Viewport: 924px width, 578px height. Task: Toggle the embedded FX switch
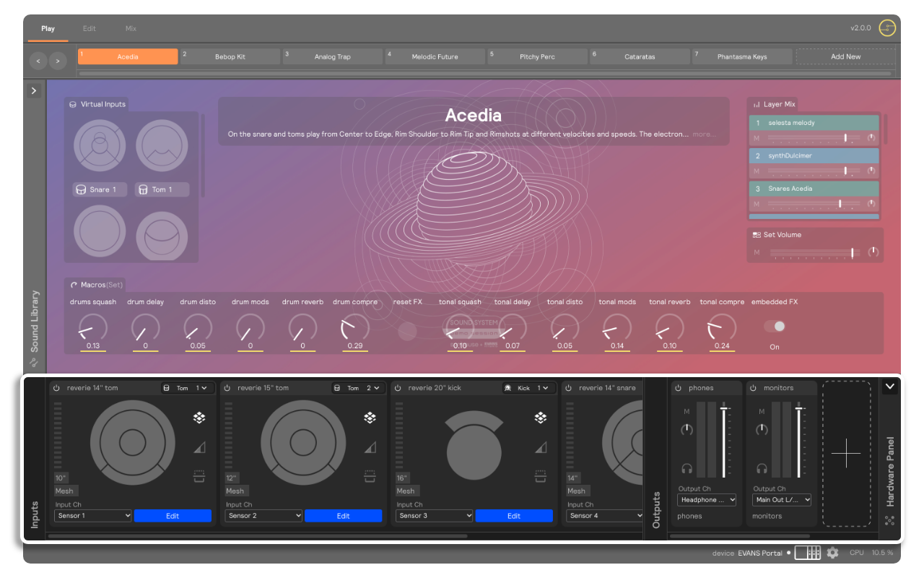[775, 327]
